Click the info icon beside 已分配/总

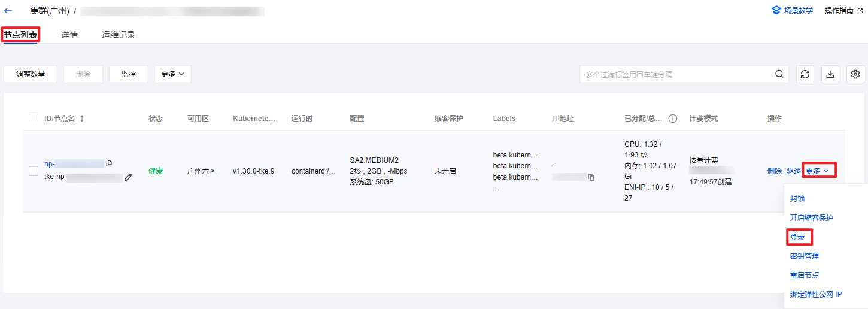point(673,119)
